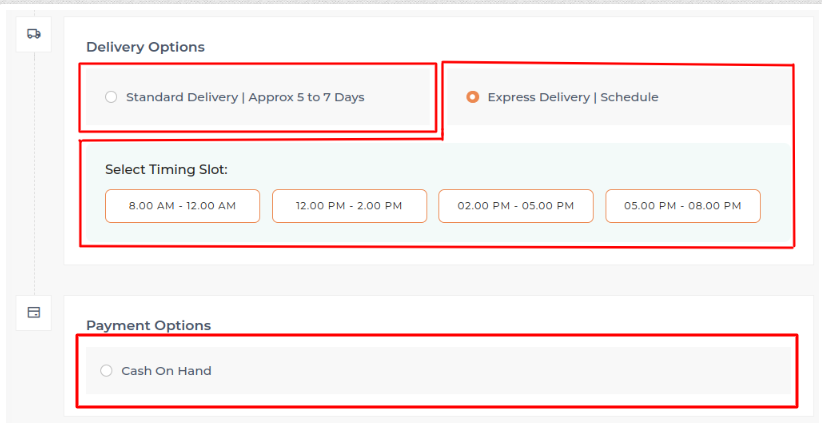Click the 'Express Delivery | Schedule' label text
This screenshot has height=428, width=822.
point(572,97)
